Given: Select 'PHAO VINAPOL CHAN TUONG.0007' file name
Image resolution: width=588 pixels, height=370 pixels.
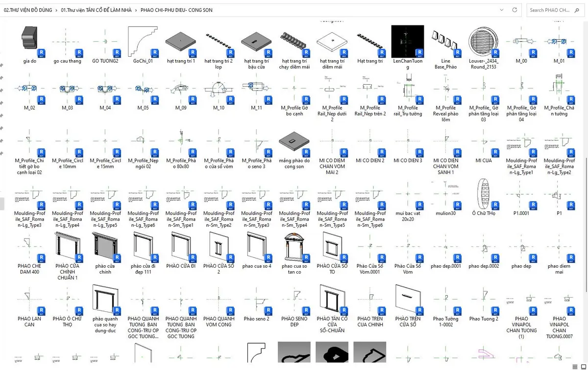Looking at the screenshot, I should pos(559,327).
